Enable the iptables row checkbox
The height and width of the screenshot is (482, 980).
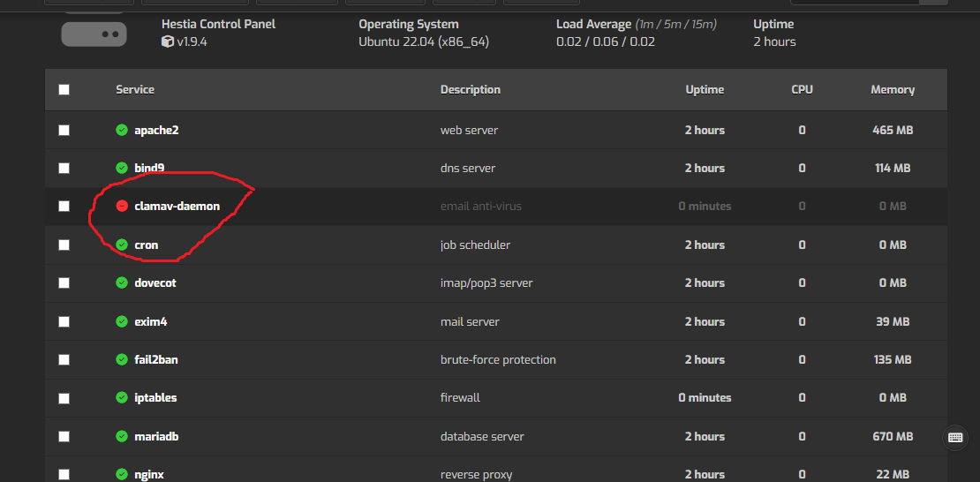[64, 398]
